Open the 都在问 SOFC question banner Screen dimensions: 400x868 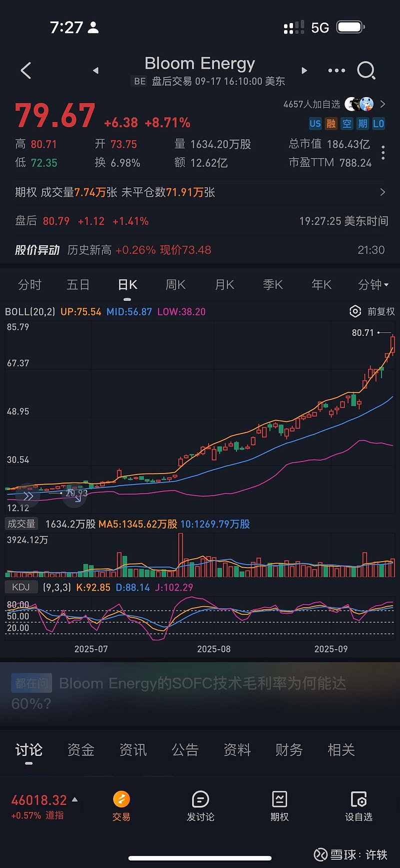(200, 693)
